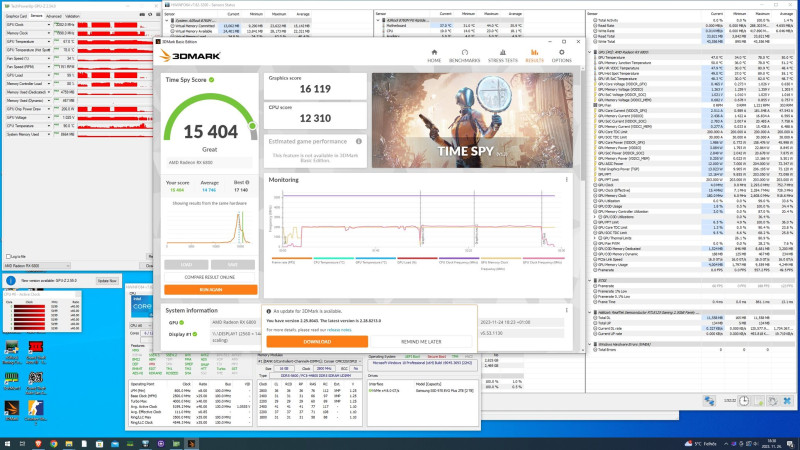Open the Advanced tab in GPU-Z
800x450 pixels.
coord(54,16)
